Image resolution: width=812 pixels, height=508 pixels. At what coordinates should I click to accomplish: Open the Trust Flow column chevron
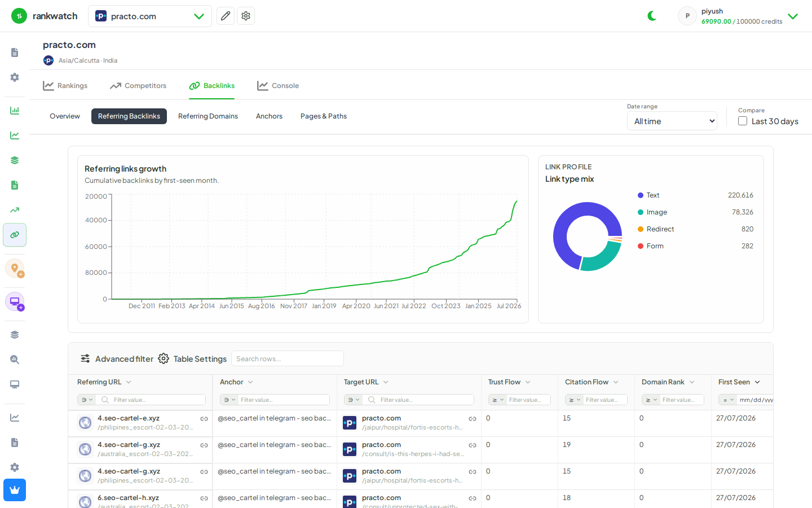pos(528,382)
